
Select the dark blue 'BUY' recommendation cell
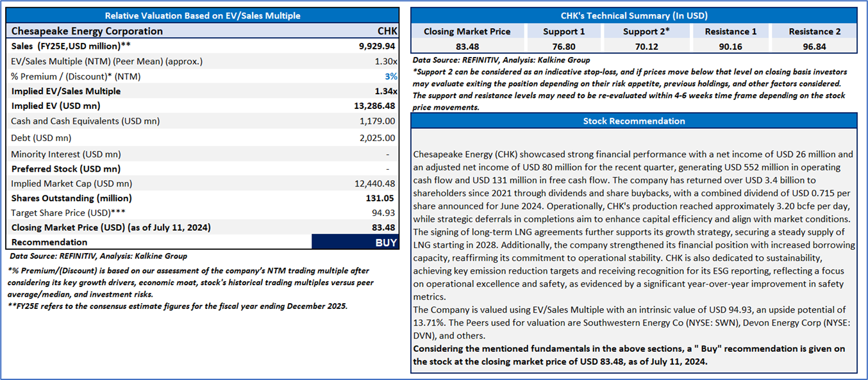tap(355, 242)
